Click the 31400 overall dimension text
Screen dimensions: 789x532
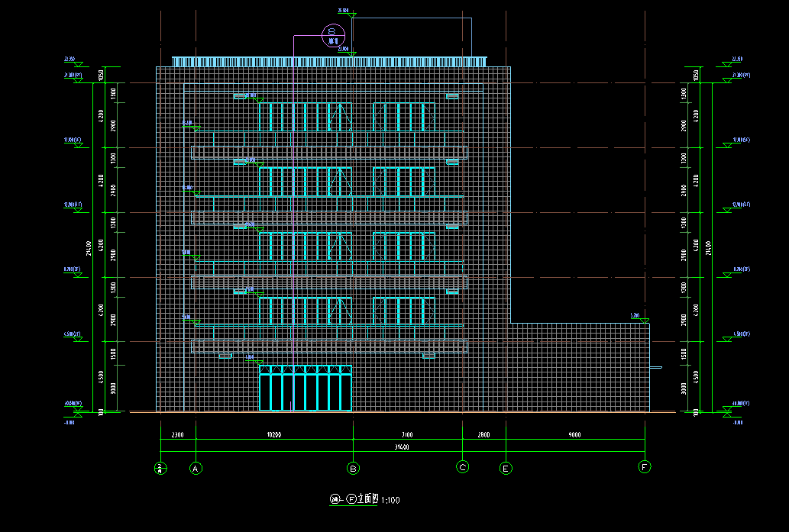pyautogui.click(x=399, y=447)
